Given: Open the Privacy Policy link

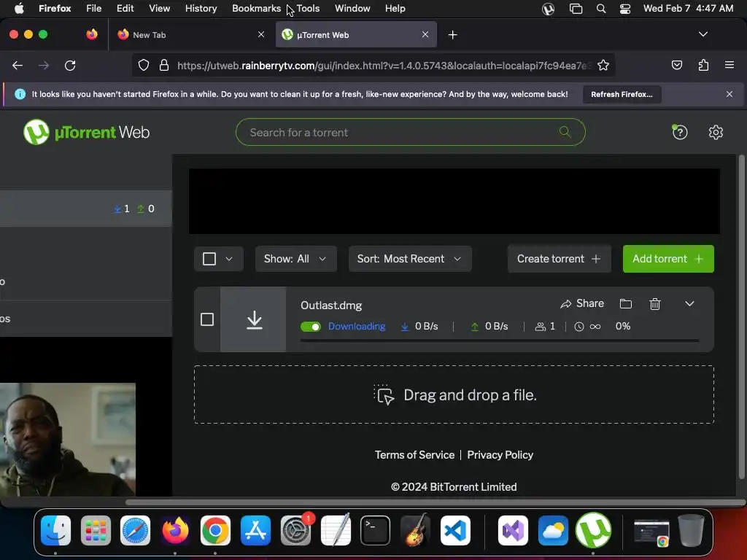Looking at the screenshot, I should click(500, 455).
